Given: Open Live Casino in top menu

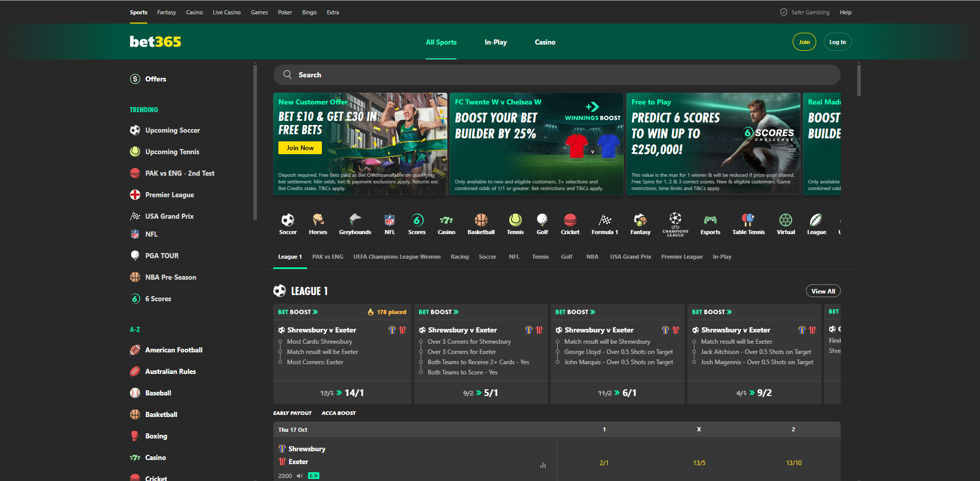Looking at the screenshot, I should 227,12.
